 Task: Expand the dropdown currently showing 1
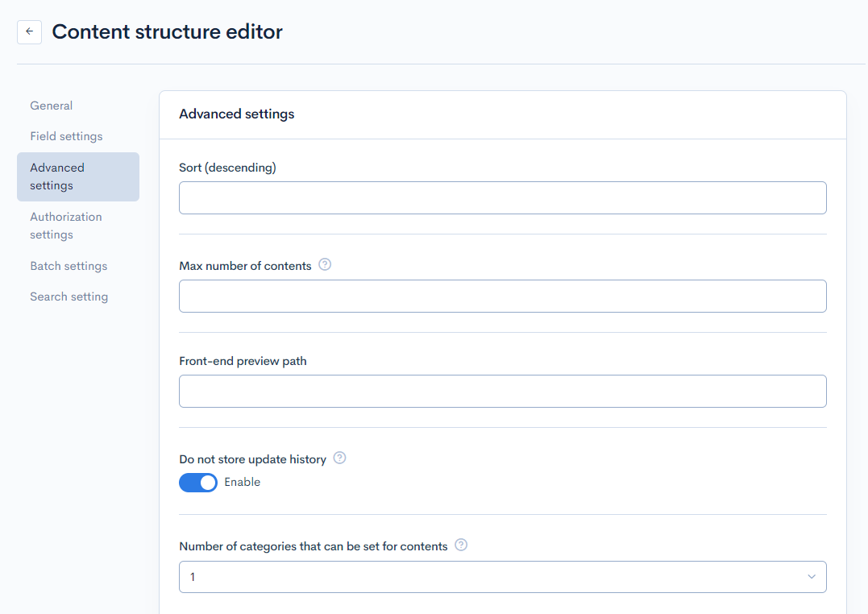click(x=502, y=577)
